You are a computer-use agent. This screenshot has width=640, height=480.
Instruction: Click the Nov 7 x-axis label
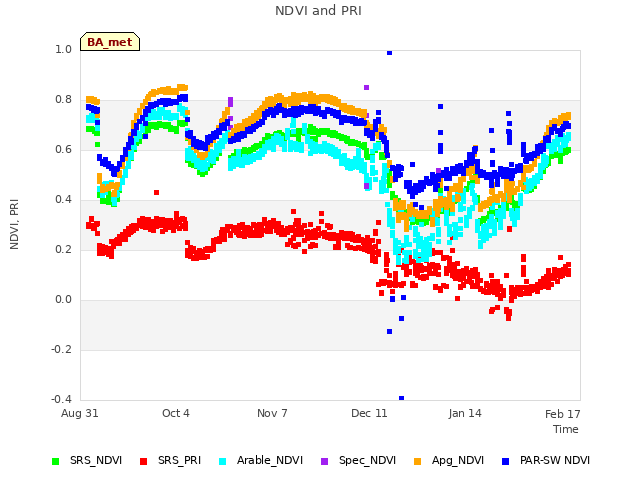pyautogui.click(x=272, y=413)
